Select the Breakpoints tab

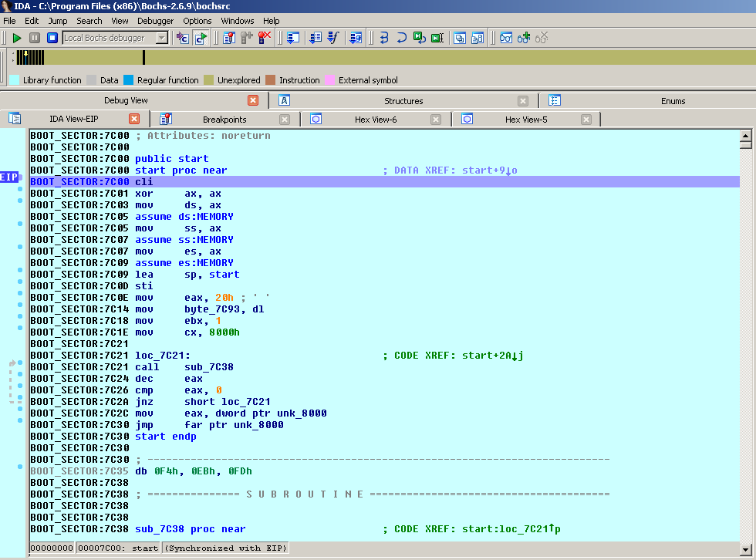224,120
